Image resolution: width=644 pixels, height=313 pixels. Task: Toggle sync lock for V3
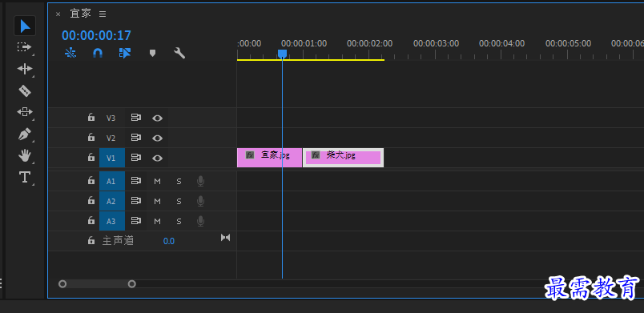point(136,118)
